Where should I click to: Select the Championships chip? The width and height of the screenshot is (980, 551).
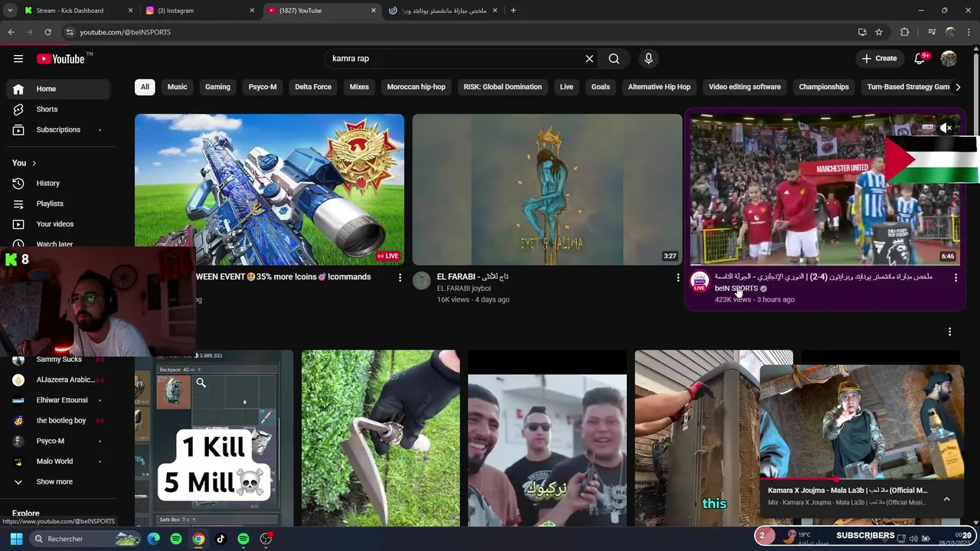pos(824,87)
